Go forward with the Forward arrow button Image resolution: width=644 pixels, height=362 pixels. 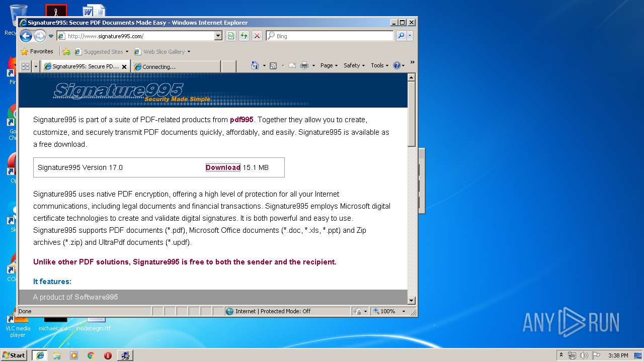[x=40, y=36]
